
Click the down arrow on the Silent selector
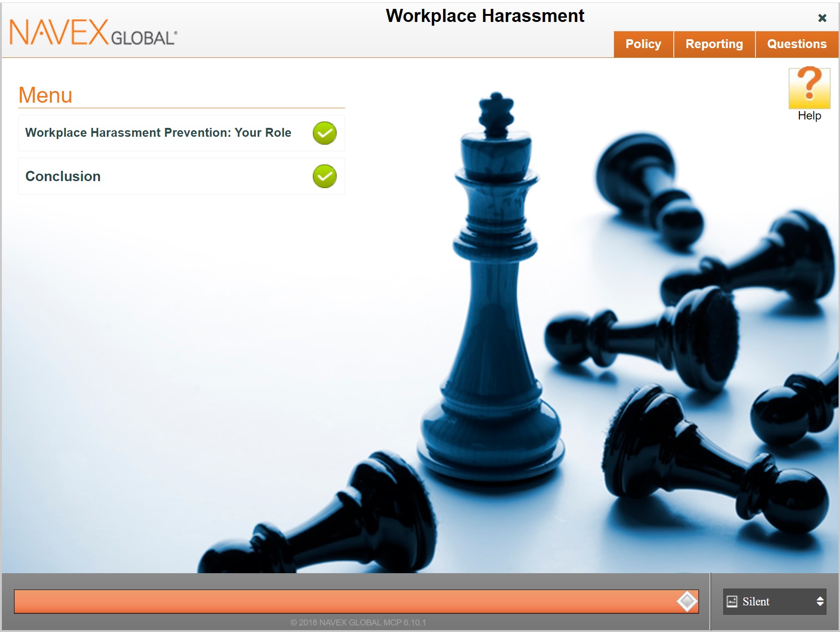(x=819, y=605)
